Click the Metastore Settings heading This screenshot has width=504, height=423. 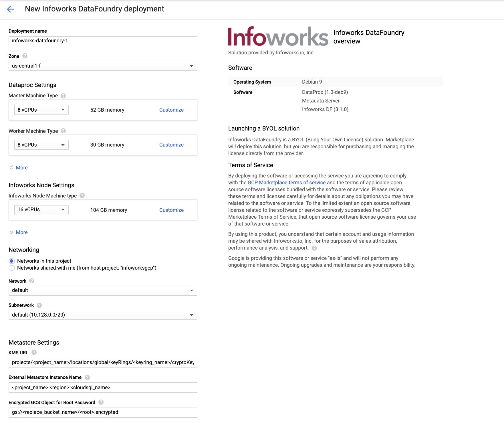34,343
